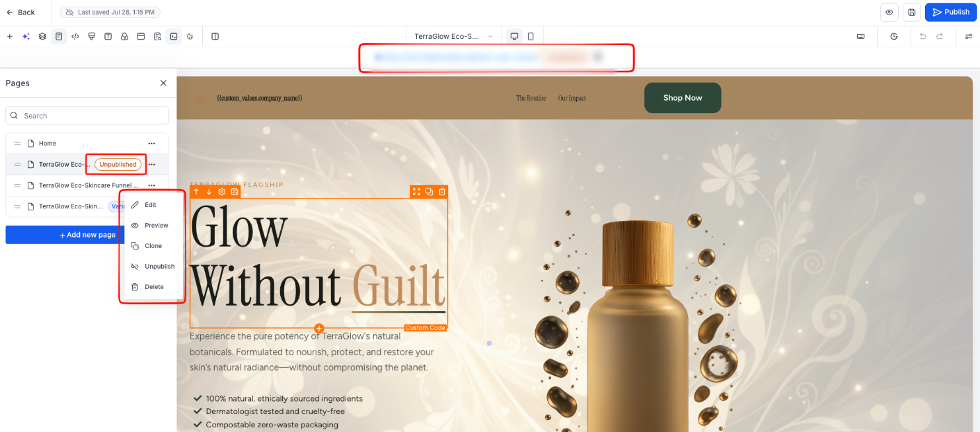Open the terminal console icon

(173, 36)
